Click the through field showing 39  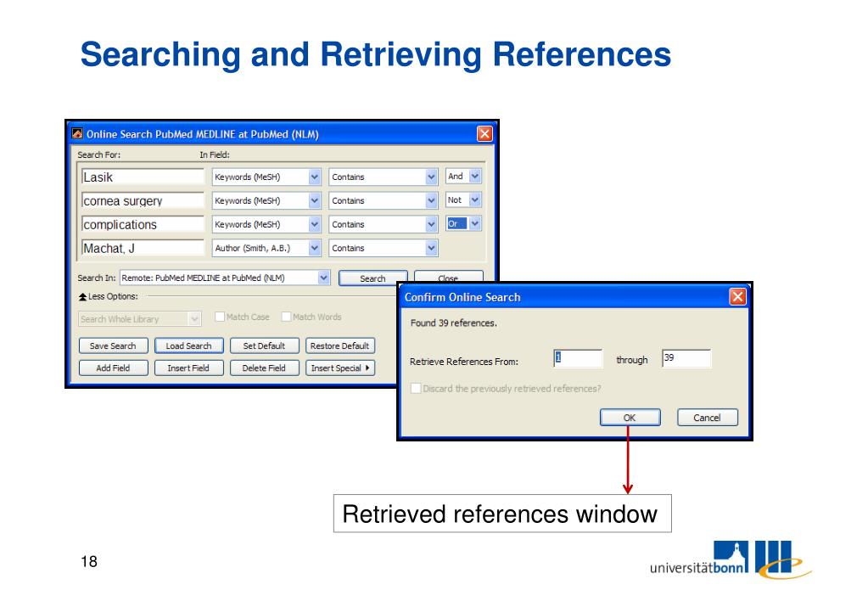click(686, 358)
